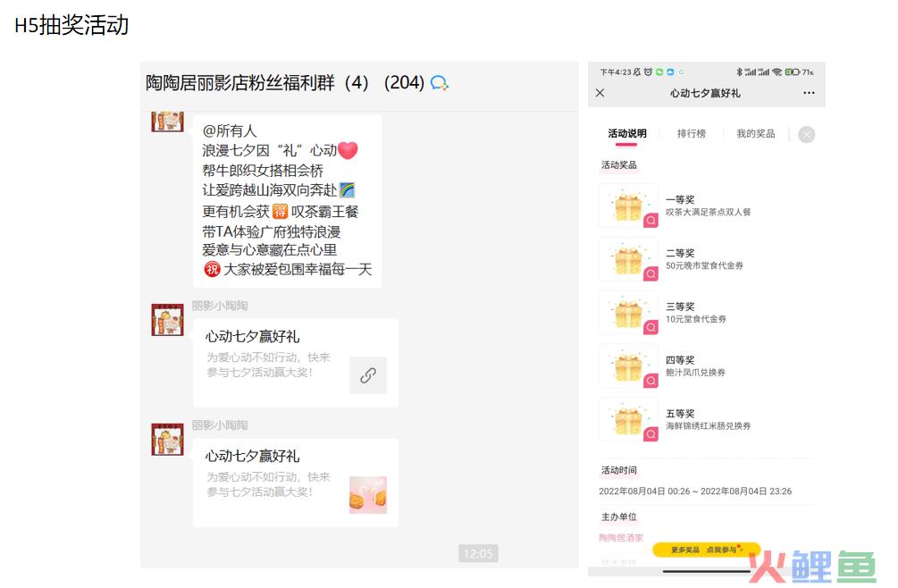Click the 鲍汁凤爪兑换券 prize text
Viewport: 898px width, 588px height.
click(695, 372)
